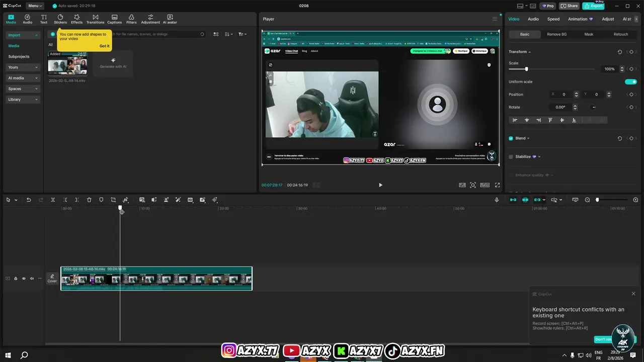Image resolution: width=644 pixels, height=362 pixels.
Task: Zoom out the timeline with minus icon
Action: click(587, 200)
